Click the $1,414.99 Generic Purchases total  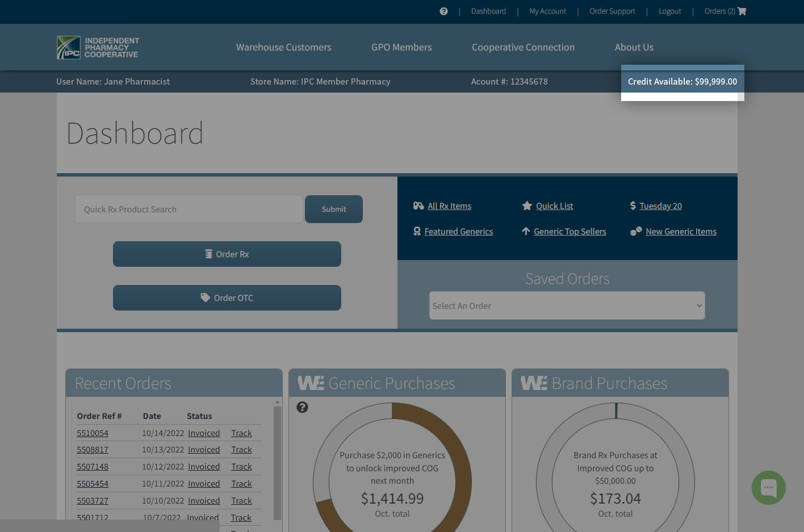coord(392,499)
